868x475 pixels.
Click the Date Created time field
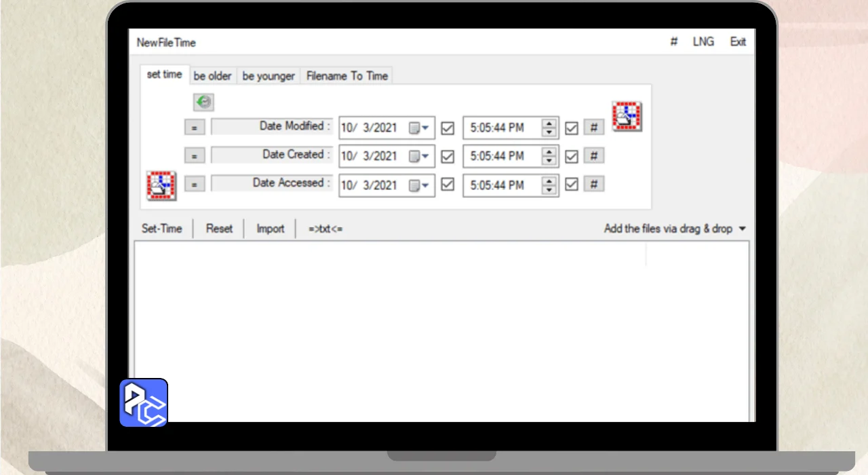(x=511, y=156)
